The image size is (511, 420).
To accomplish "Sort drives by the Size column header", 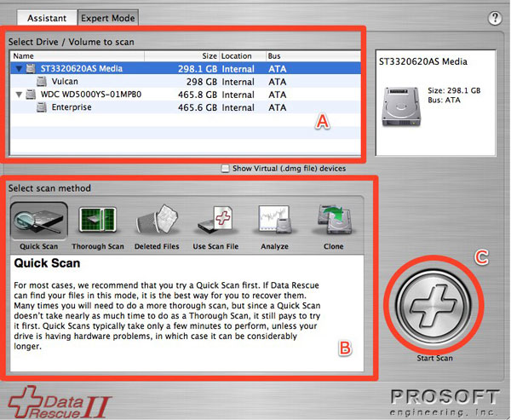I will (x=182, y=56).
